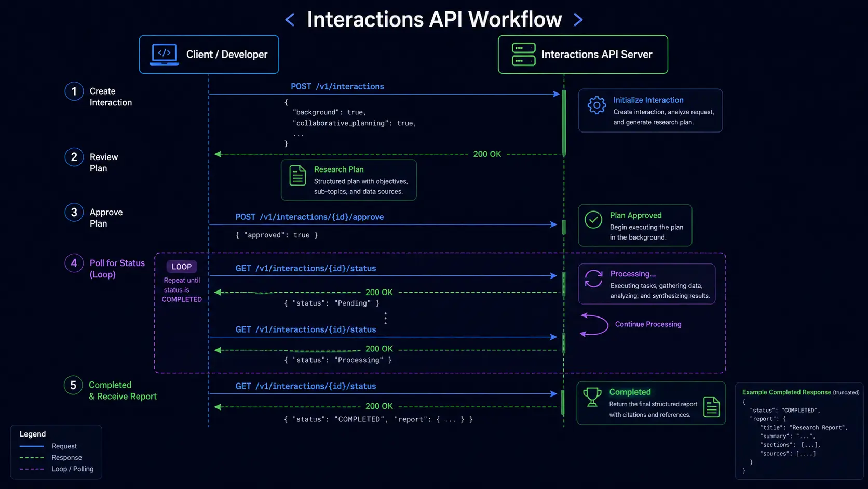Click the "status": "COMPLETED", "report" response body
The height and width of the screenshot is (489, 868).
[378, 419]
